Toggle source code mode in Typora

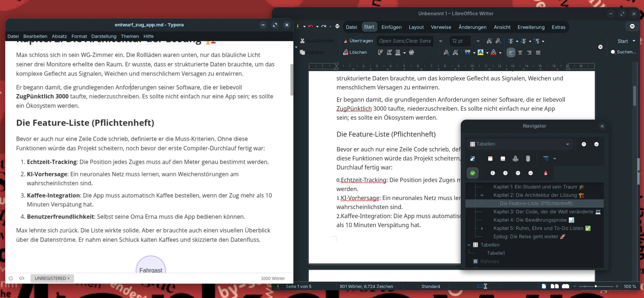tap(22, 278)
